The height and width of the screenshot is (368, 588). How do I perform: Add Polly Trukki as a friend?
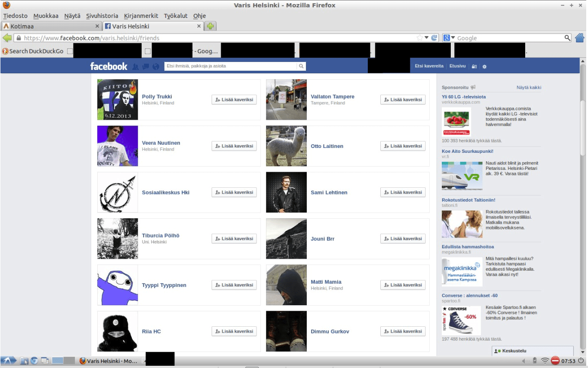[234, 100]
